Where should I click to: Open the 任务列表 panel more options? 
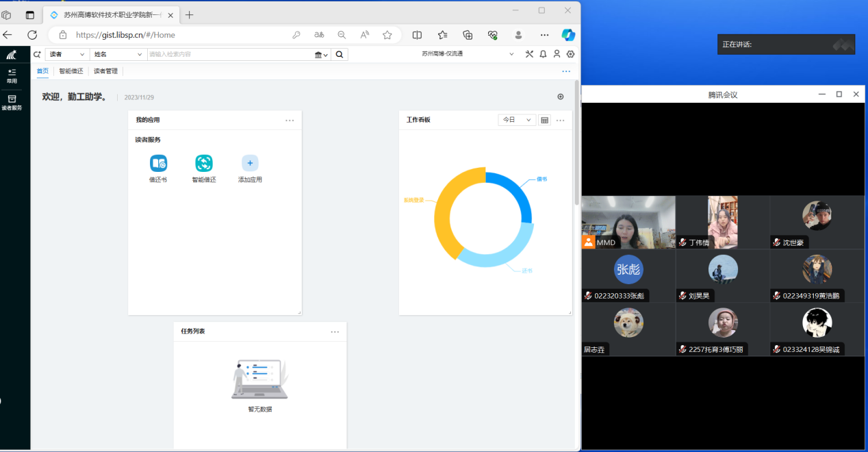(335, 331)
